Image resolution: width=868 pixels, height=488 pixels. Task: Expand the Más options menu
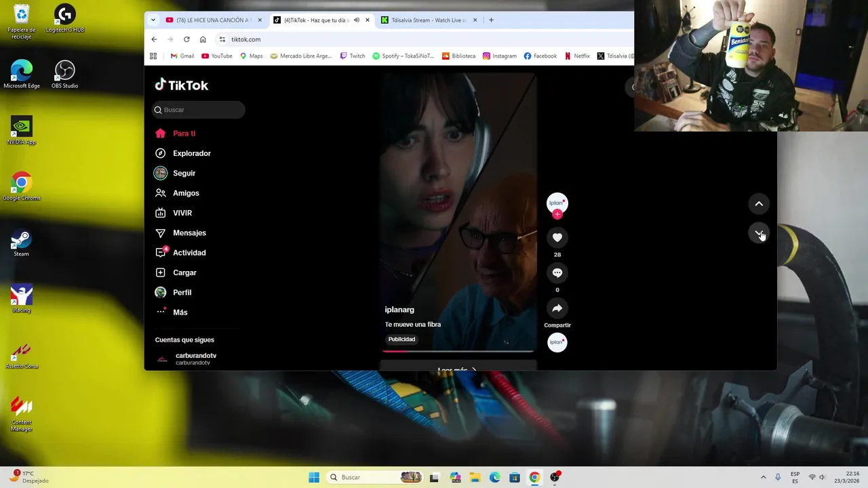pyautogui.click(x=171, y=312)
